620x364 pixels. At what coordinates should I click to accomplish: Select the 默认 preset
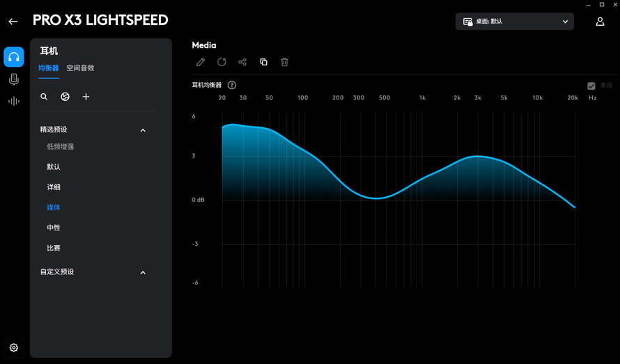pos(54,167)
